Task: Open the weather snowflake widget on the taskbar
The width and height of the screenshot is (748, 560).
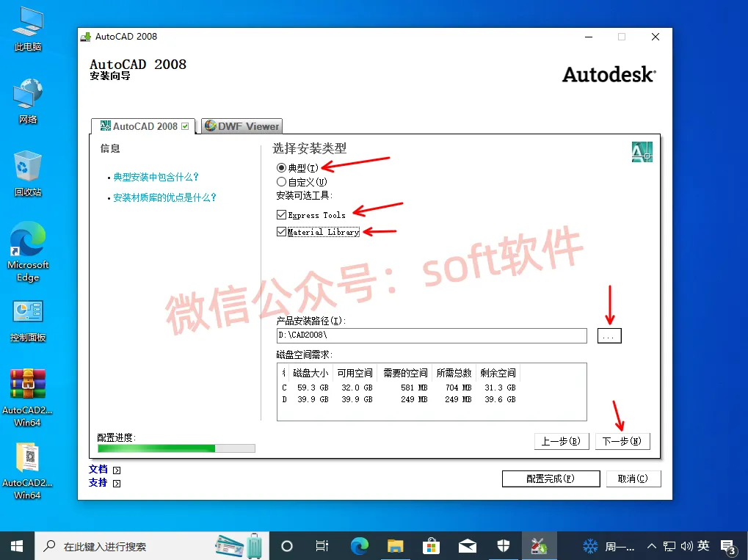Action: (x=590, y=546)
